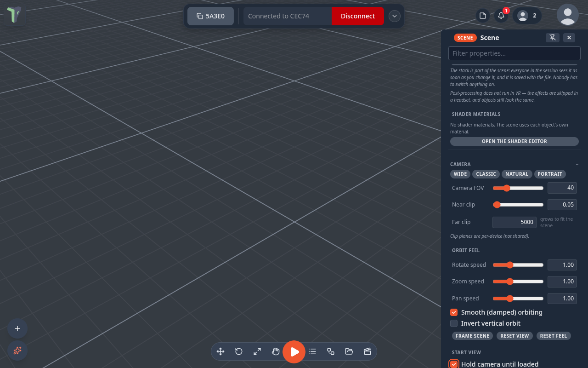588x368 pixels.
Task: Select the hand grab tool
Action: pos(276,351)
